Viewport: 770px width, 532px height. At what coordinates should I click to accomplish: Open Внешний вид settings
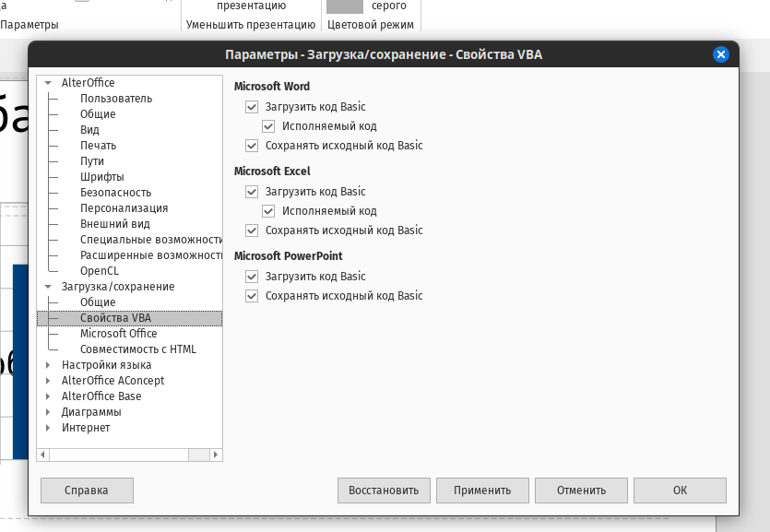115,224
